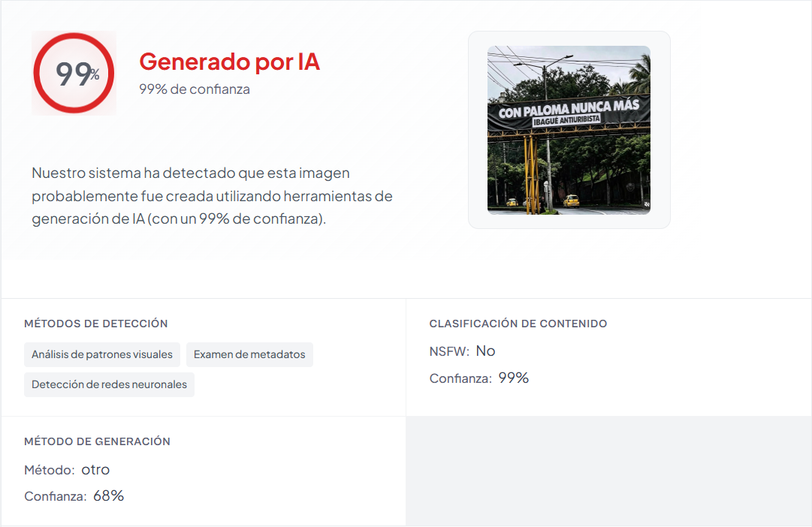Click the NSFW: No value
Viewport: 812px width, 527px height.
(x=462, y=351)
